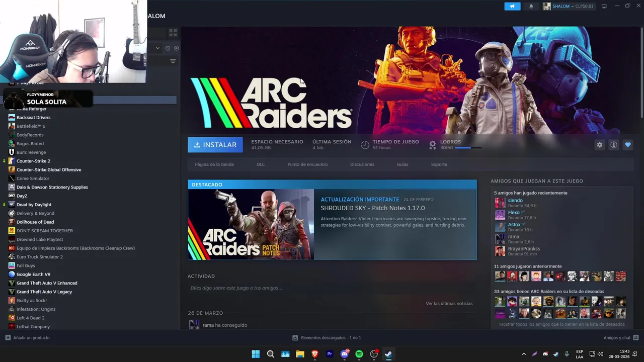Open the Steam announcements megaphone icon
The width and height of the screenshot is (644, 362).
pyautogui.click(x=512, y=7)
